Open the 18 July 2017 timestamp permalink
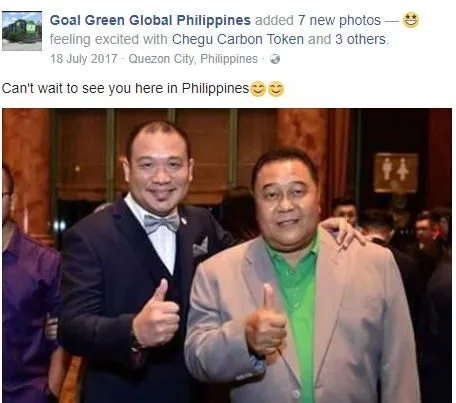Viewport: 456px width, 403px height. (84, 59)
